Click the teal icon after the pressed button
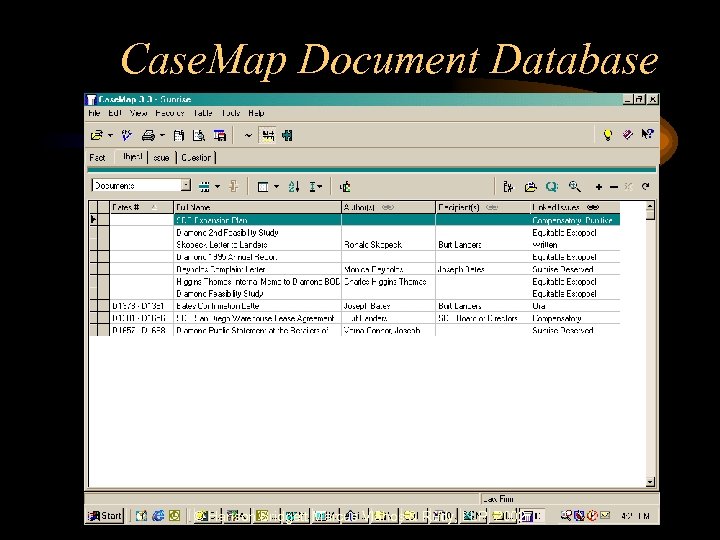 coord(287,135)
